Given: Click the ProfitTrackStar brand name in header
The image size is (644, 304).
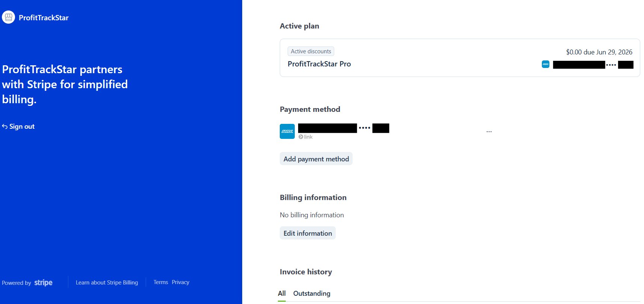Looking at the screenshot, I should (44, 18).
